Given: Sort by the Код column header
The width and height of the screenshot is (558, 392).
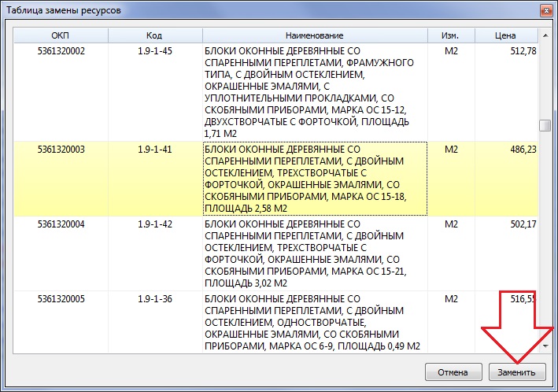Looking at the screenshot, I should [x=155, y=35].
